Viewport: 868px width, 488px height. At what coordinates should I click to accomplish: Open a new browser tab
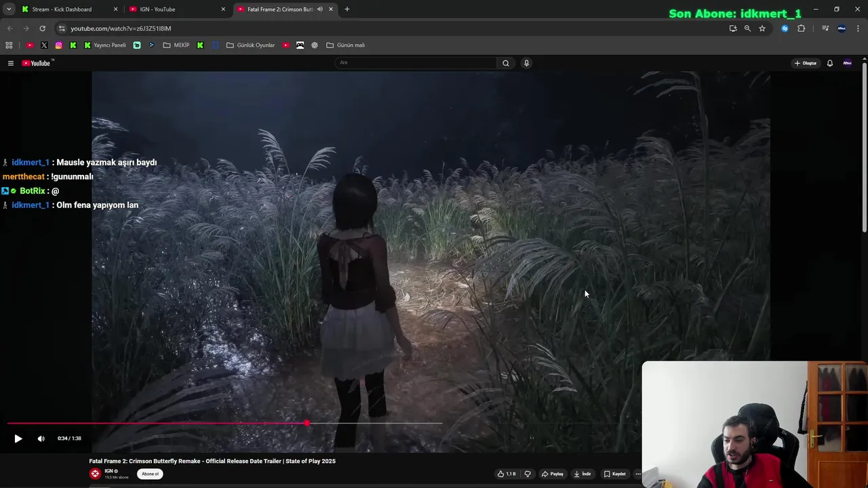[347, 9]
